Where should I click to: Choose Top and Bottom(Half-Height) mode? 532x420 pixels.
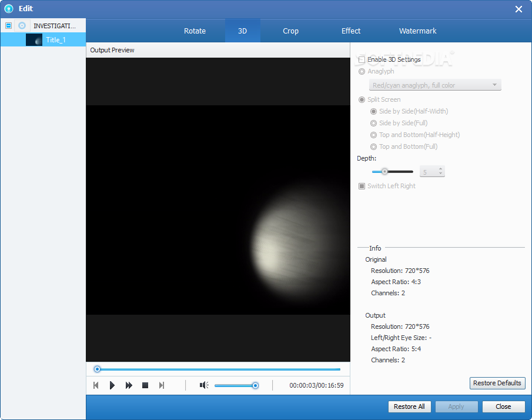[373, 135]
